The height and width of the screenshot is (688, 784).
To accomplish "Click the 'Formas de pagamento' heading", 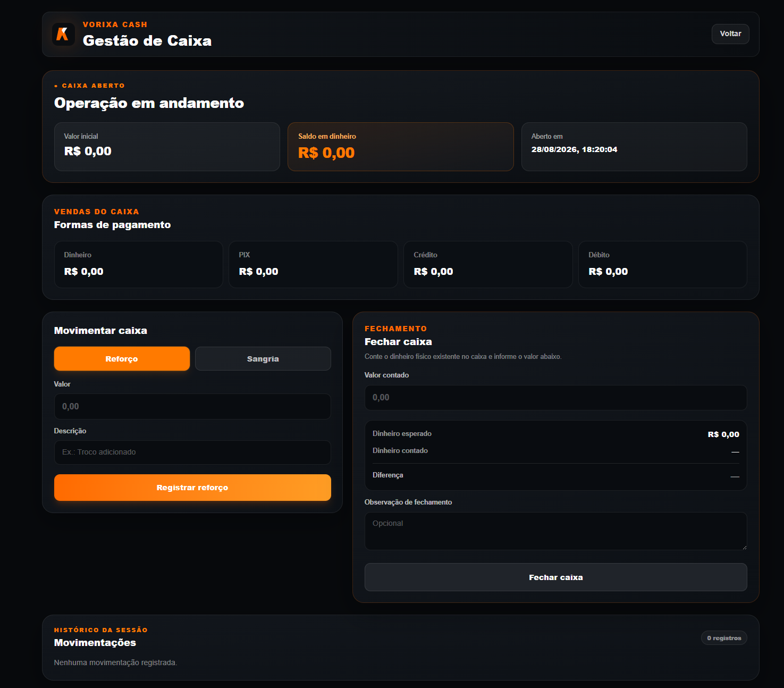I will point(113,225).
